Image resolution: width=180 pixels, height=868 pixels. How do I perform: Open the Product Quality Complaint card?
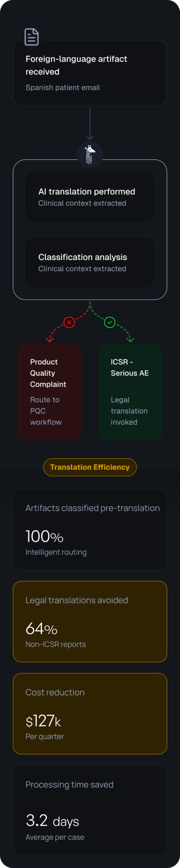coord(50,392)
